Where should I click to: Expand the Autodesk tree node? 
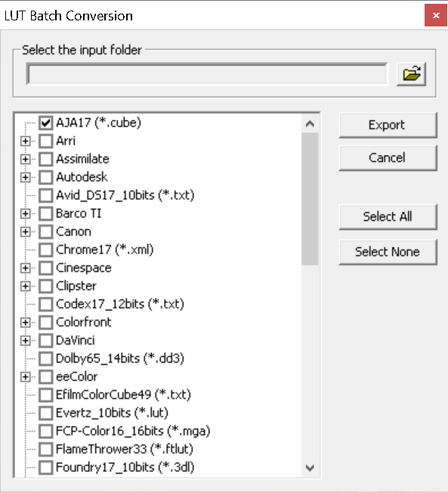pyautogui.click(x=26, y=178)
